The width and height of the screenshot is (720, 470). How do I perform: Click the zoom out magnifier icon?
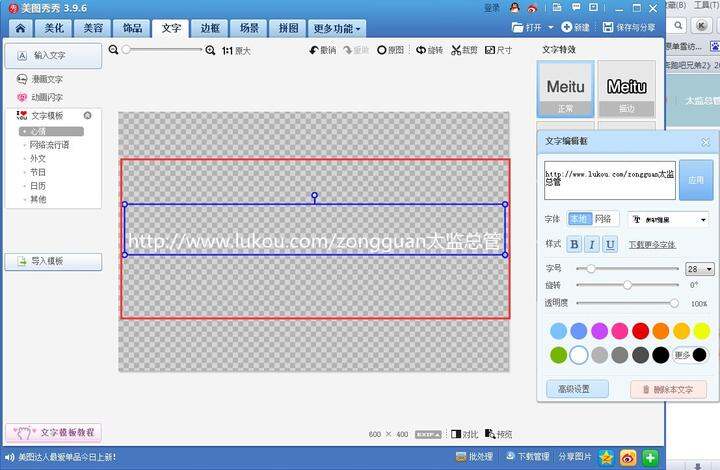click(x=113, y=50)
